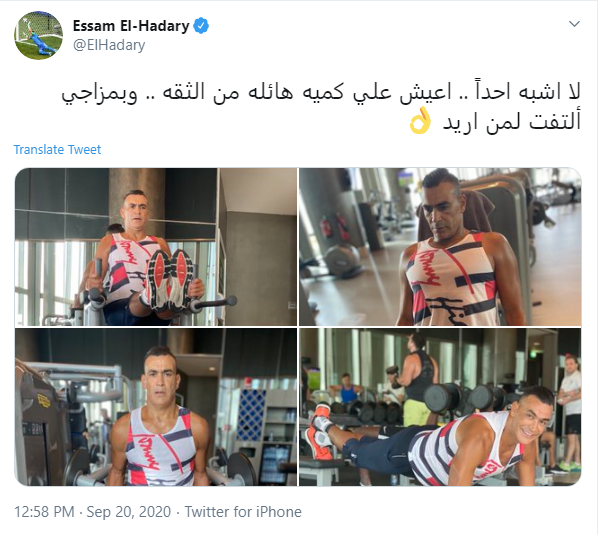Open the bottom-left gym machine photo

pyautogui.click(x=156, y=407)
